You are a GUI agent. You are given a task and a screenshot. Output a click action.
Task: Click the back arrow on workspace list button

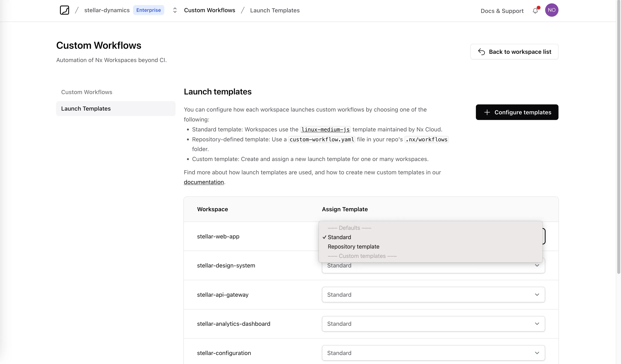pos(482,52)
